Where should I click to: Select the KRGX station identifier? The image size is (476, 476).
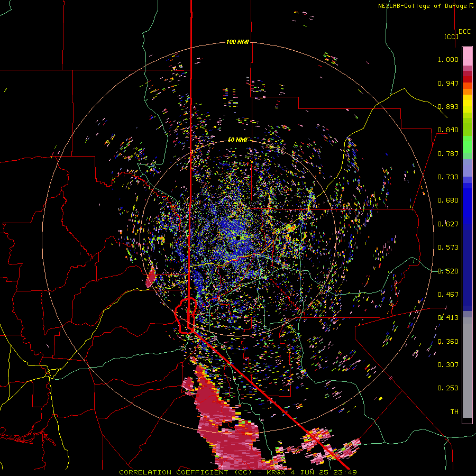pos(277,472)
